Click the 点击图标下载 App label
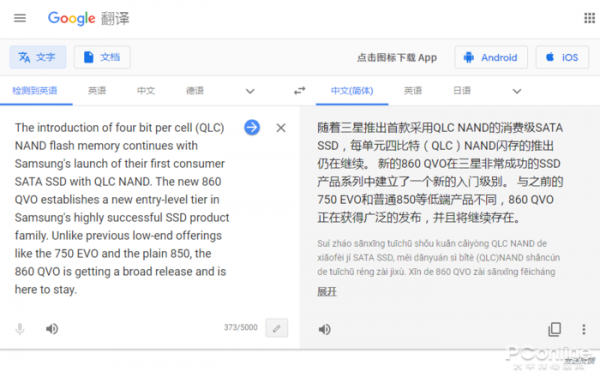 pos(397,57)
